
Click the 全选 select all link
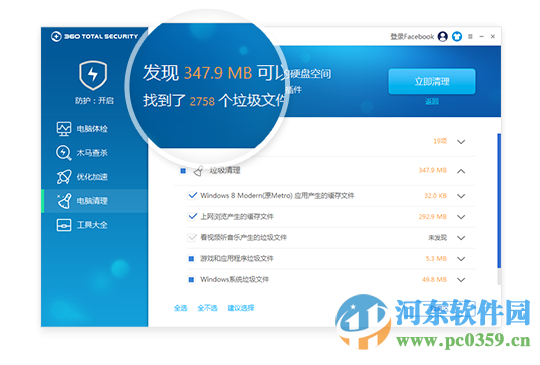(x=180, y=308)
